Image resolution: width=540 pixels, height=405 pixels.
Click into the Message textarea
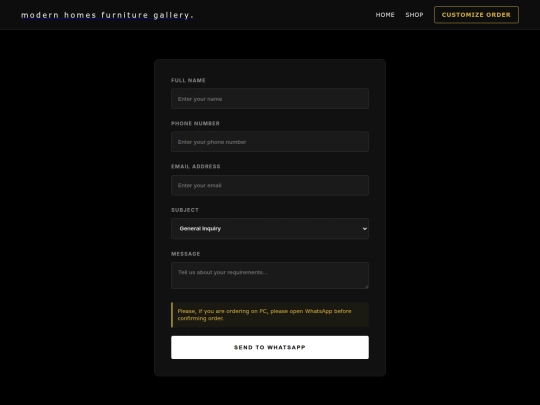tap(270, 276)
